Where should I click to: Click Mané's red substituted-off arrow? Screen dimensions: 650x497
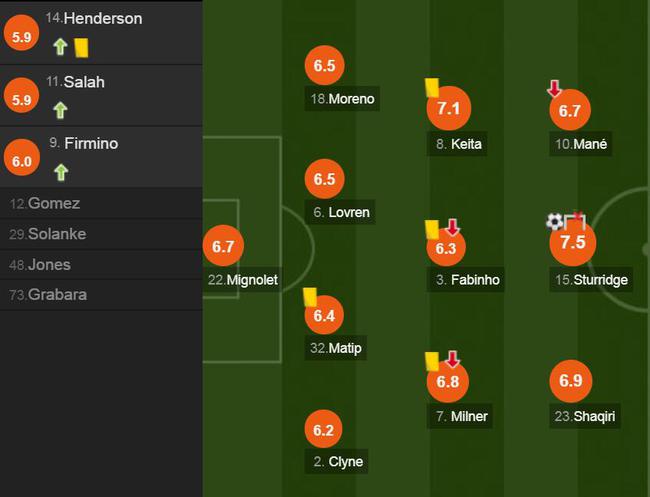tap(554, 88)
